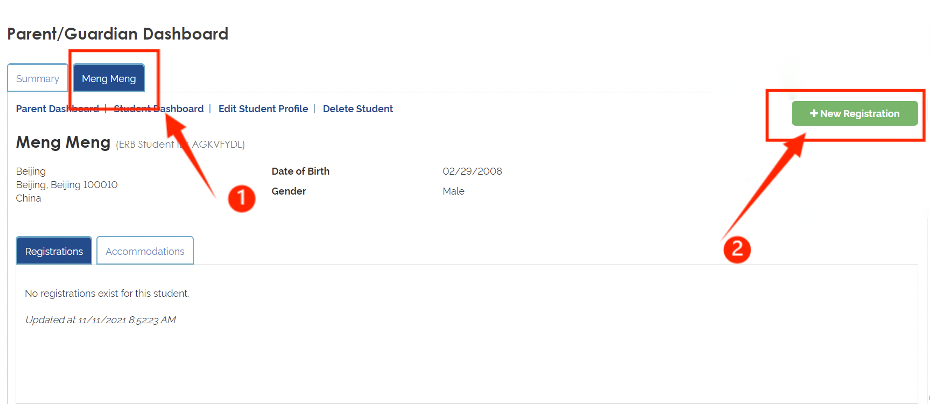Click the large Meng Meng name heading
Viewport: 930px width, 407px height.
(x=63, y=143)
